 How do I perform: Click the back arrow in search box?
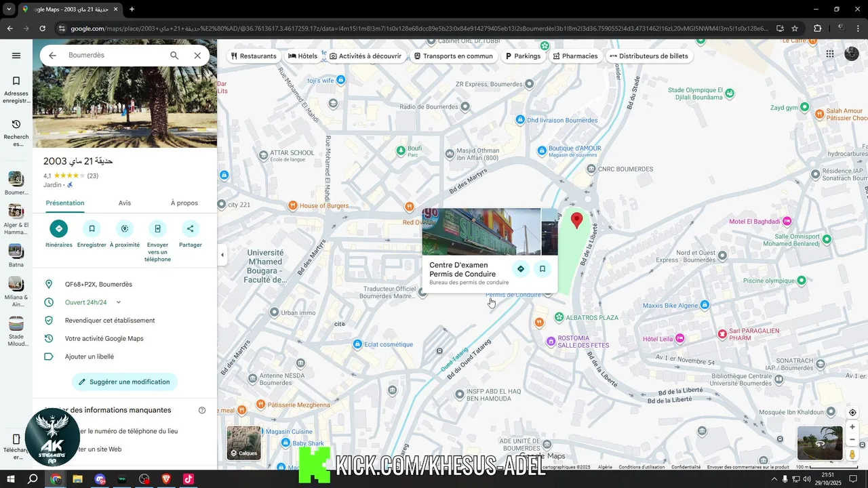[x=52, y=56]
